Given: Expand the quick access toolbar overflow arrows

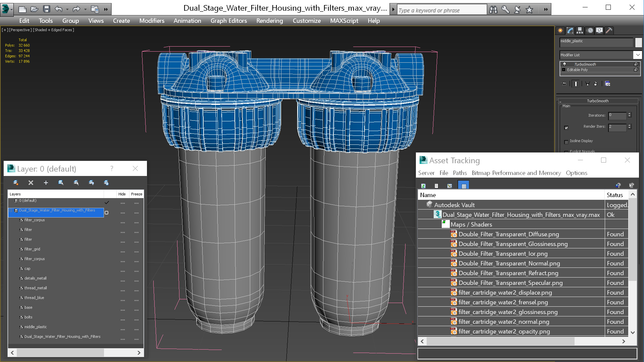Looking at the screenshot, I should coord(106,9).
